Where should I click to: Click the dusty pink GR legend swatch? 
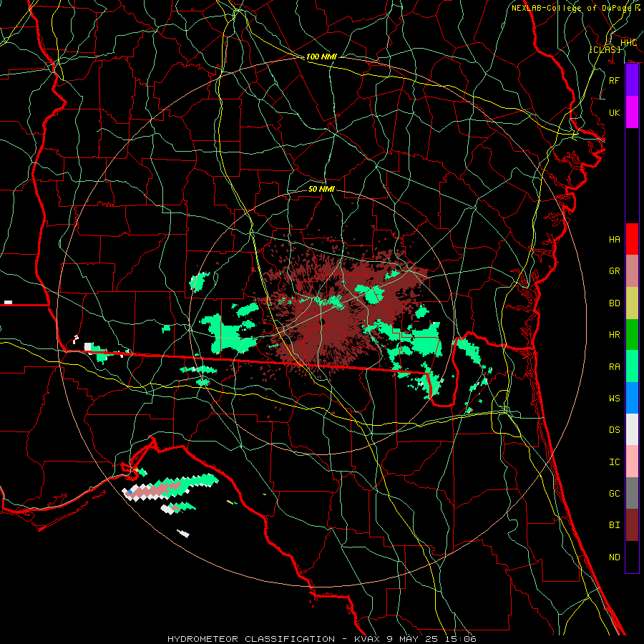coord(632,270)
